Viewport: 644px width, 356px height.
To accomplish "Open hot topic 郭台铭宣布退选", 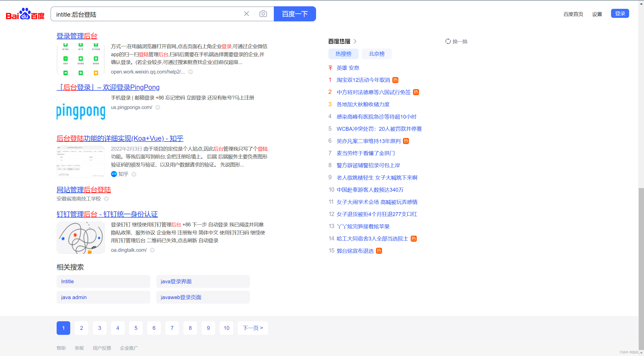I will [x=355, y=251].
